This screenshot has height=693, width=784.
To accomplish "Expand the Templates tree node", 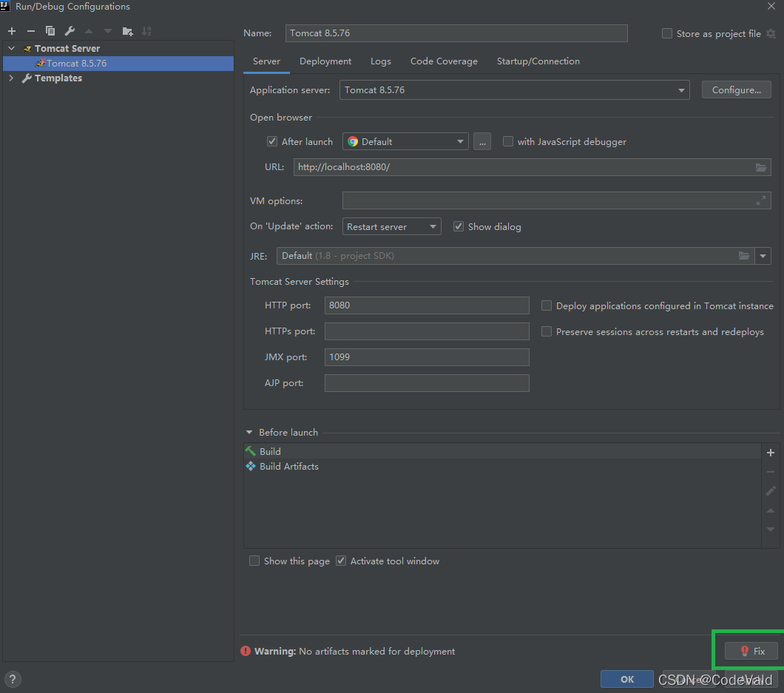I will (x=12, y=78).
